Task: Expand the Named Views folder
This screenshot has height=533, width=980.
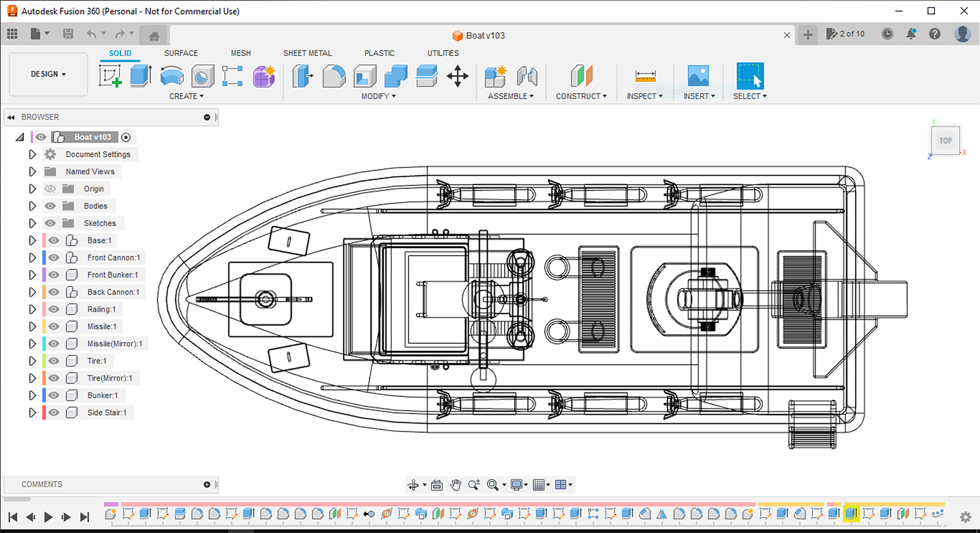Action: 32,172
